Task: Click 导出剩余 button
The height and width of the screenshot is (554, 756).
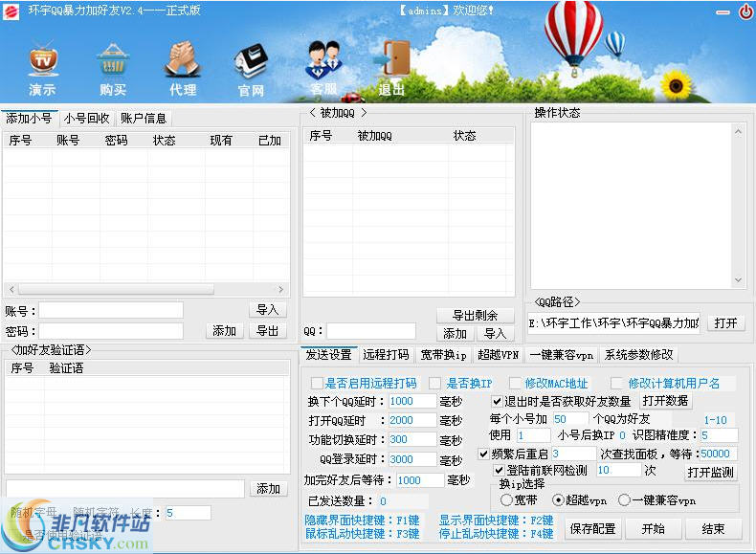Action: coord(475,316)
